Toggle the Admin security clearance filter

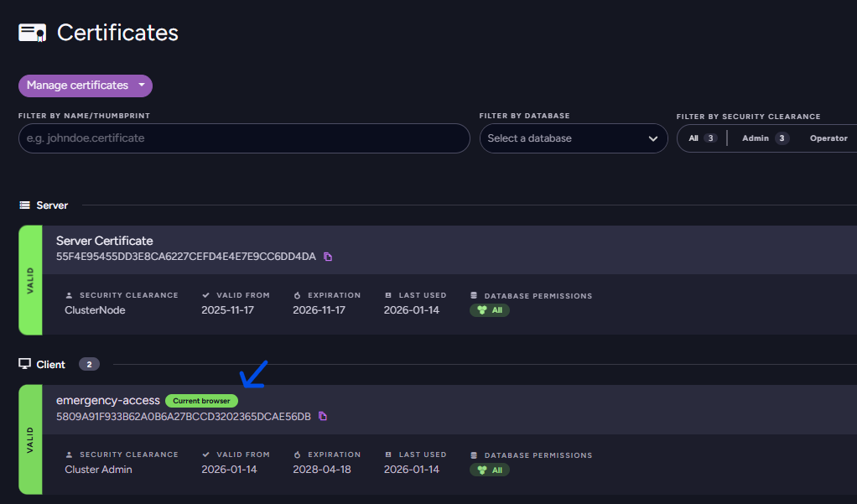[x=765, y=138]
